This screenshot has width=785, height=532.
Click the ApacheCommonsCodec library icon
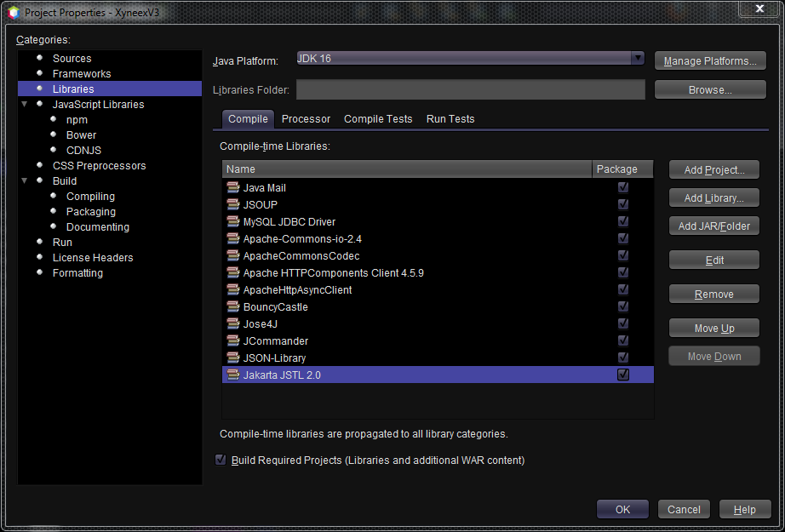232,255
